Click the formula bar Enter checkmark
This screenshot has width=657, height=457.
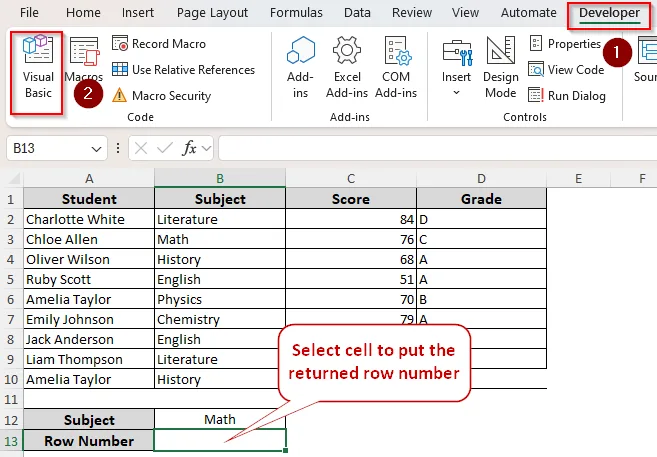pyautogui.click(x=165, y=148)
